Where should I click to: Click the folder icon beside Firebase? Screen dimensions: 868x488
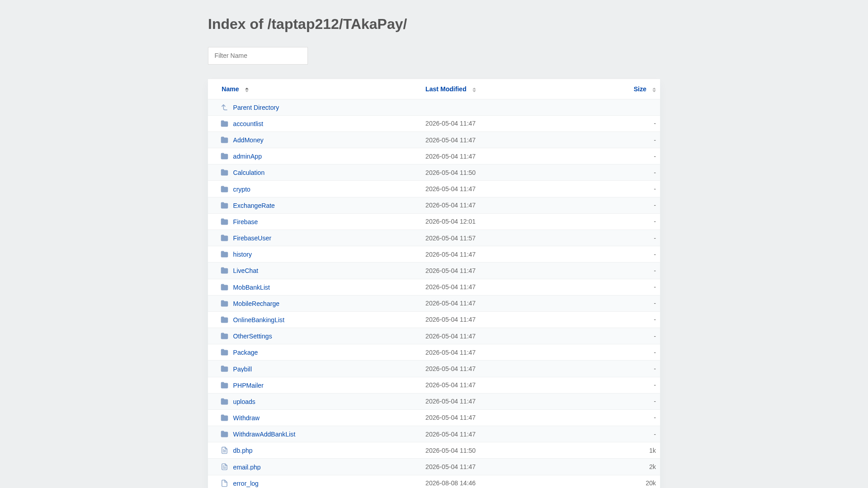click(x=224, y=222)
